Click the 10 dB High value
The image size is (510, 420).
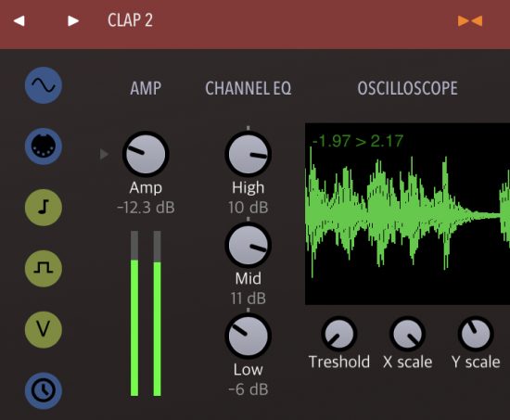pos(249,208)
